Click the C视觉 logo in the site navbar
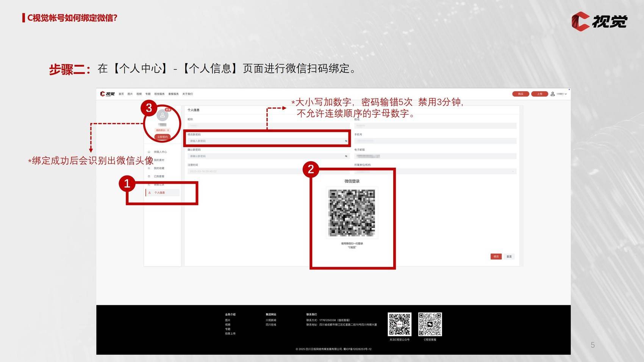Image resolution: width=644 pixels, height=362 pixels. click(x=107, y=94)
